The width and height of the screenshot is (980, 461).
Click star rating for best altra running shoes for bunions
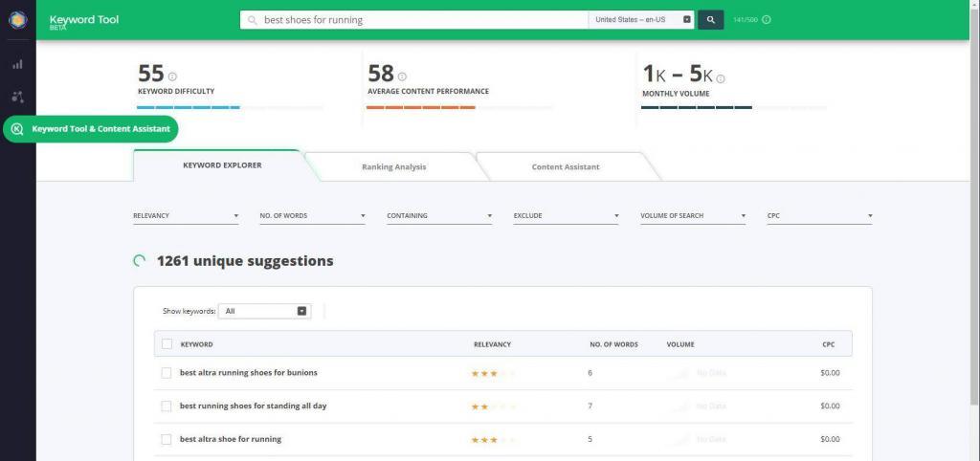[x=494, y=374]
